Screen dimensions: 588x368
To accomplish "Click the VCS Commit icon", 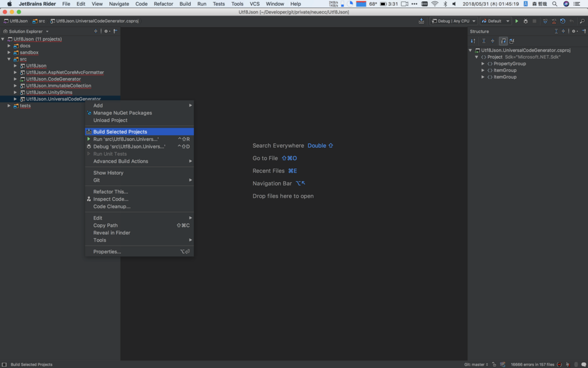I will click(554, 21).
